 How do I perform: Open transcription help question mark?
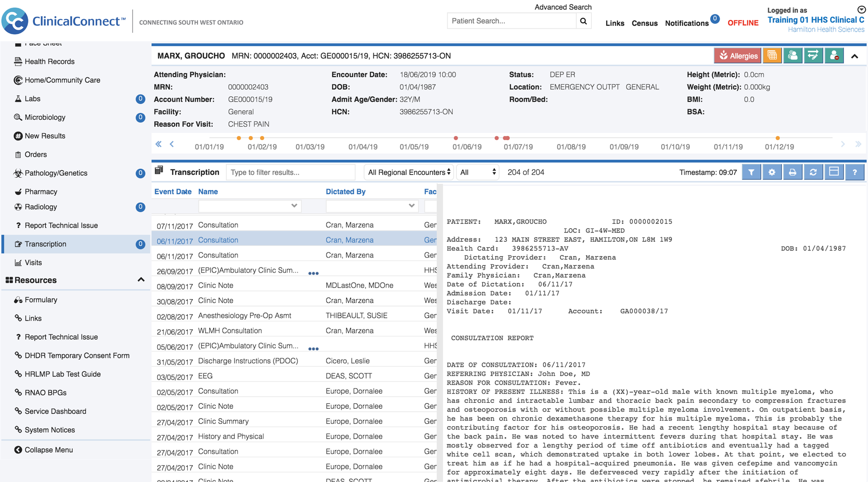tap(854, 172)
